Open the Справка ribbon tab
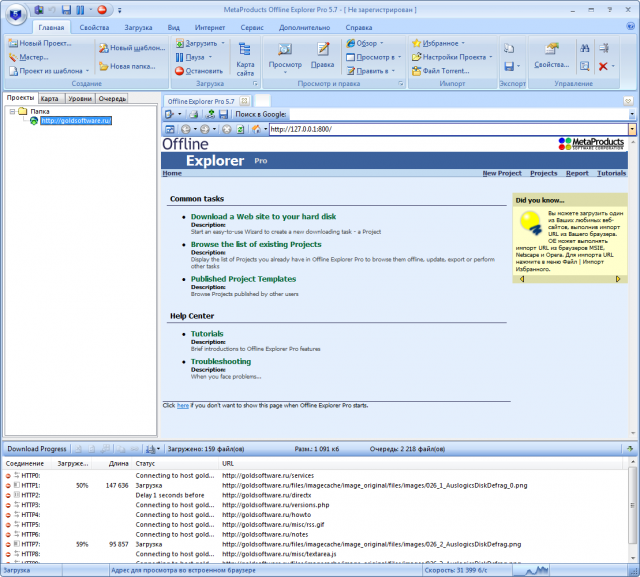 pyautogui.click(x=359, y=28)
